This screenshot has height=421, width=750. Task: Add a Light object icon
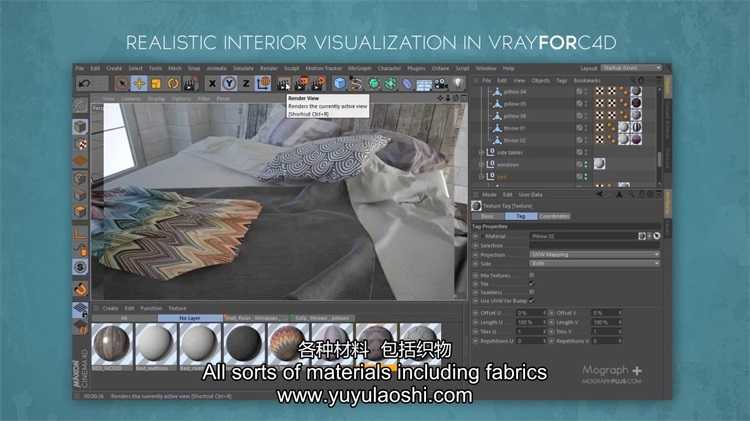point(458,84)
